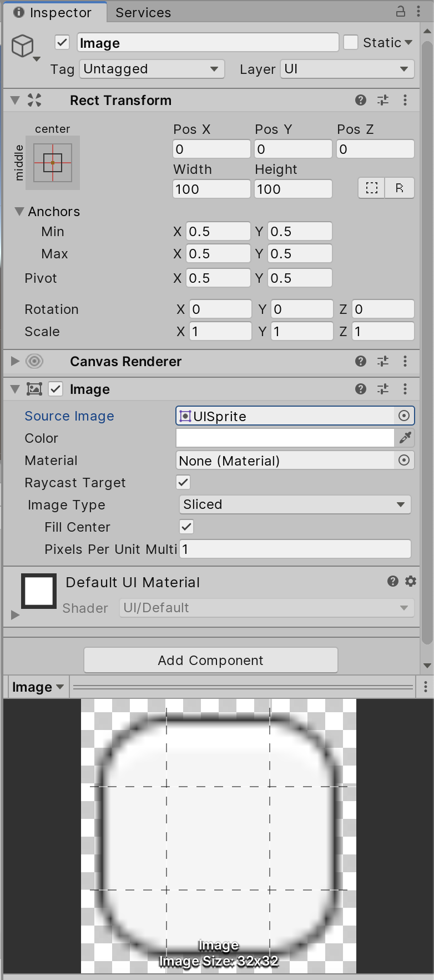Open the Layer dropdown showing UI
434x980 pixels.
pos(347,69)
